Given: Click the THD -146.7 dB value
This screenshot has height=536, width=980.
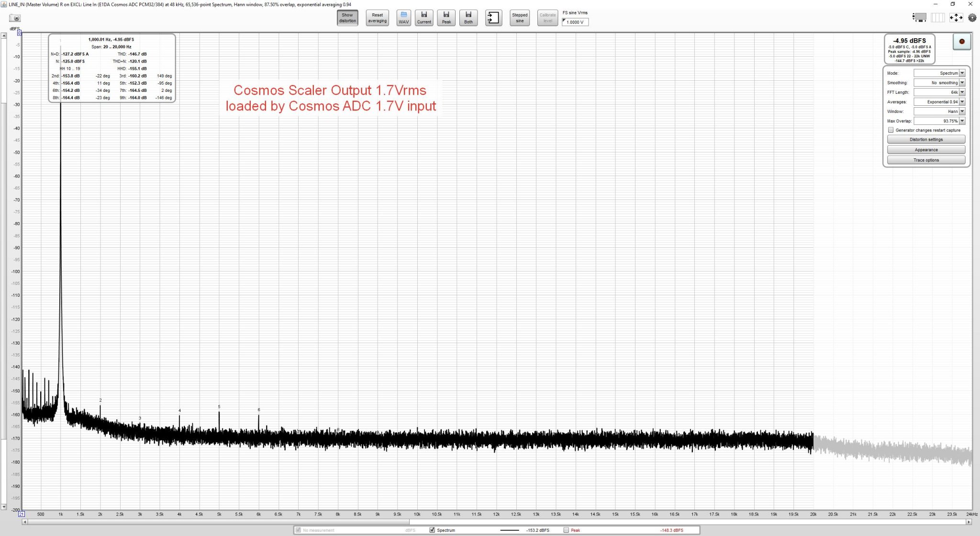Looking at the screenshot, I should (x=137, y=54).
